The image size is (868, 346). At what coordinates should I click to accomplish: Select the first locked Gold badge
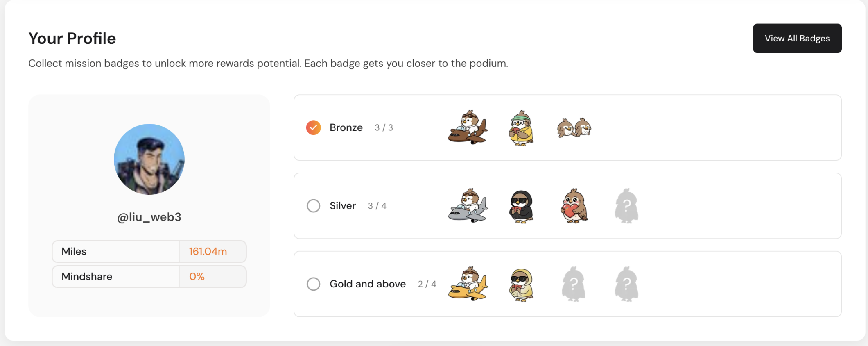(x=574, y=284)
